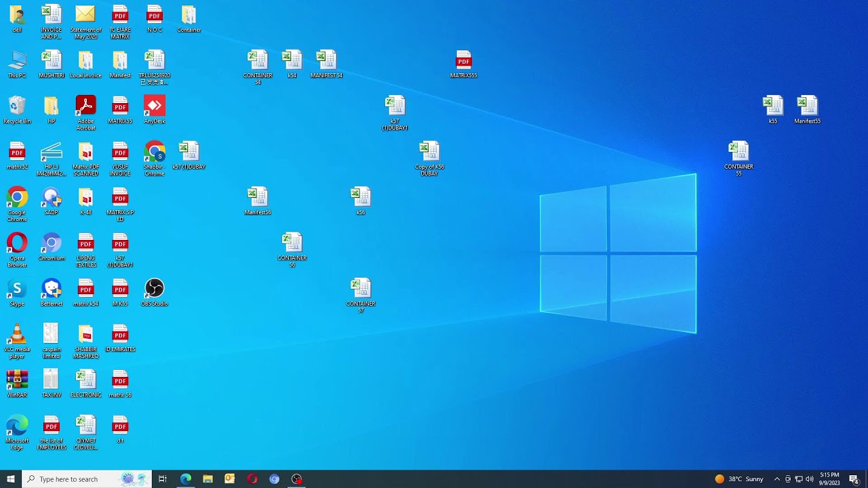The width and height of the screenshot is (868, 488).
Task: Select the matrix52 PDF file
Action: pos(17,156)
